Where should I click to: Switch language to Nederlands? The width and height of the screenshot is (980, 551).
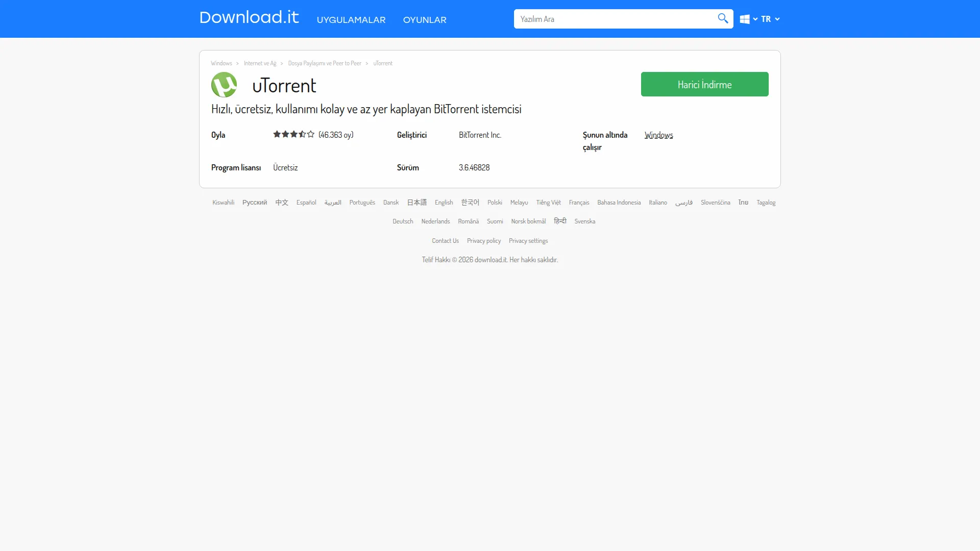(435, 221)
